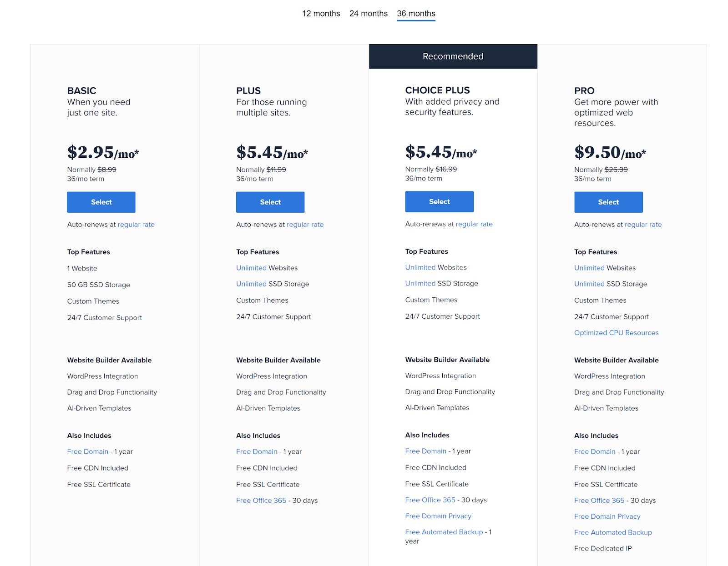Screen dimensions: 728x566
Task: Open Free Automated Backup link in PRO plan
Action: 613,532
